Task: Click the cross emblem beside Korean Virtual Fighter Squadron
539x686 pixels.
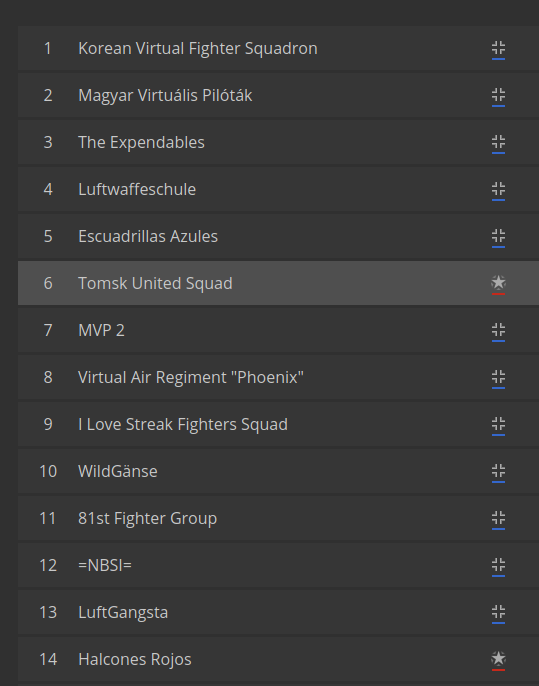Action: [x=498, y=48]
